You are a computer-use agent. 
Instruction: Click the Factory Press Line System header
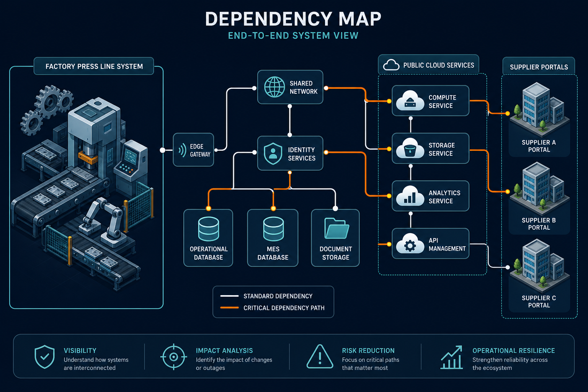[94, 66]
